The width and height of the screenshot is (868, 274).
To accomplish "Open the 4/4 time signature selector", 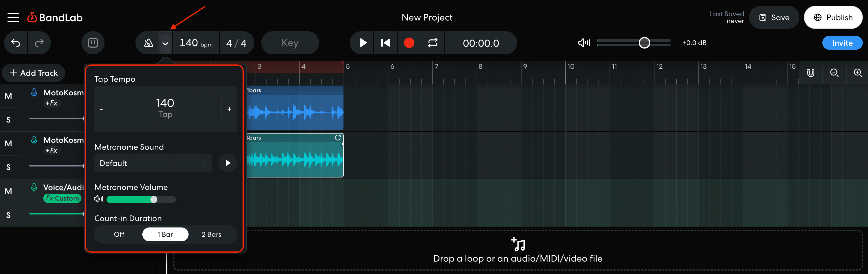I will [237, 43].
